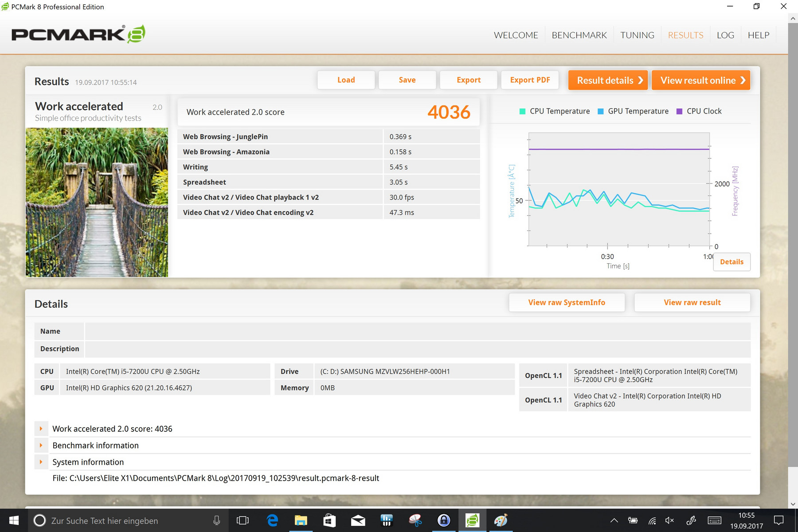Screen dimensions: 798x532
Task: Toggle the CPU Temperature legend swatch
Action: click(x=522, y=111)
